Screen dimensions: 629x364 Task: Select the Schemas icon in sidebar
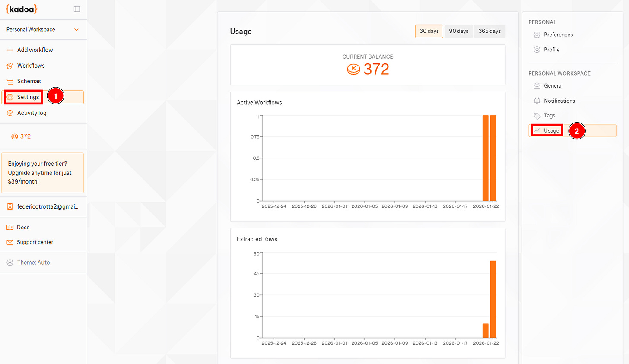(10, 81)
